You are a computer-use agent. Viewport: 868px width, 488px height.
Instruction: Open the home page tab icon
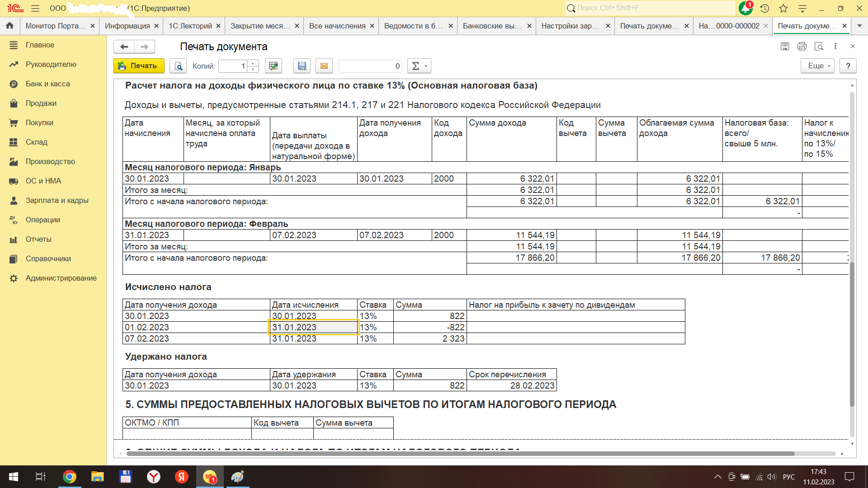click(x=10, y=26)
